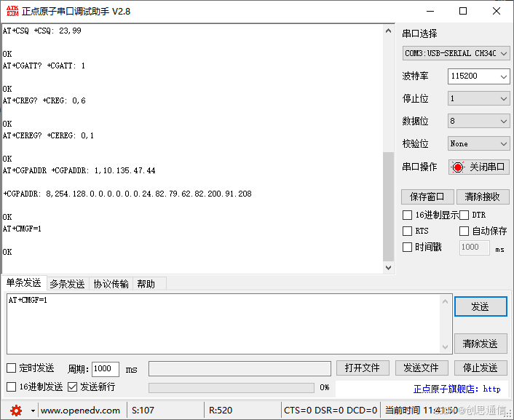Enable 自动保存 auto save checkbox
514x420 pixels.
pyautogui.click(x=464, y=231)
